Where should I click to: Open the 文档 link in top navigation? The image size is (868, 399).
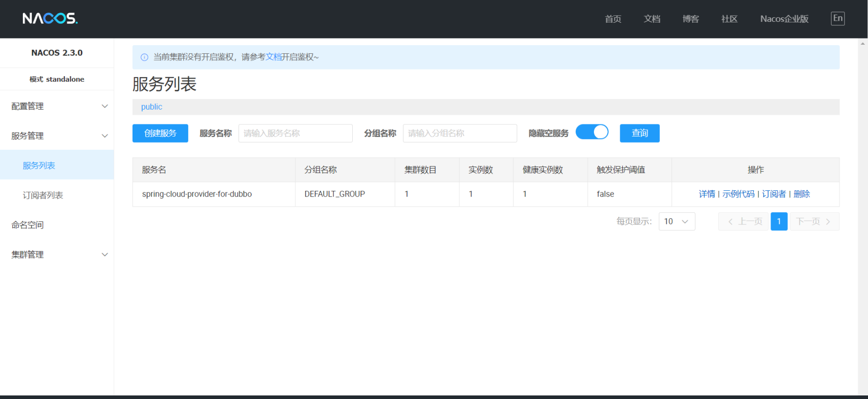652,19
